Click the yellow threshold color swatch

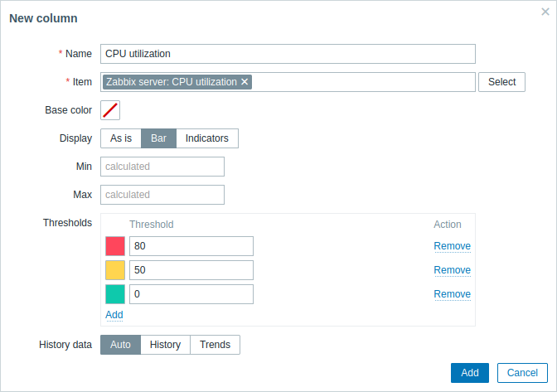pyautogui.click(x=115, y=270)
